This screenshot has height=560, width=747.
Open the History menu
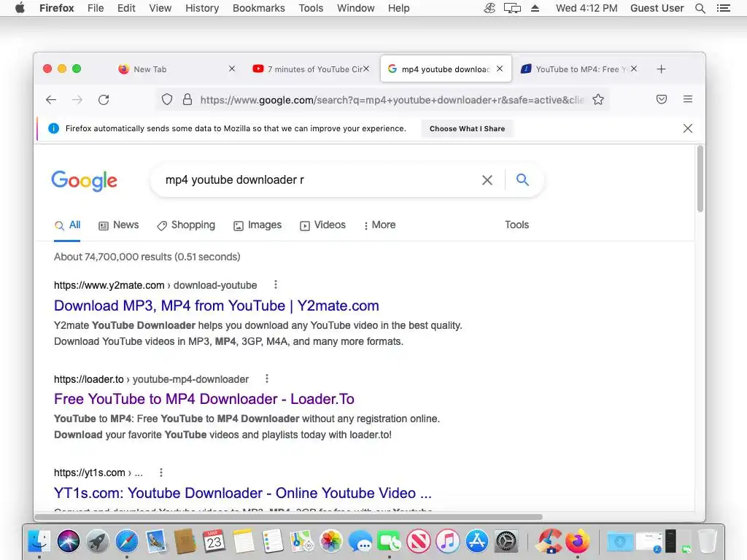202,8
